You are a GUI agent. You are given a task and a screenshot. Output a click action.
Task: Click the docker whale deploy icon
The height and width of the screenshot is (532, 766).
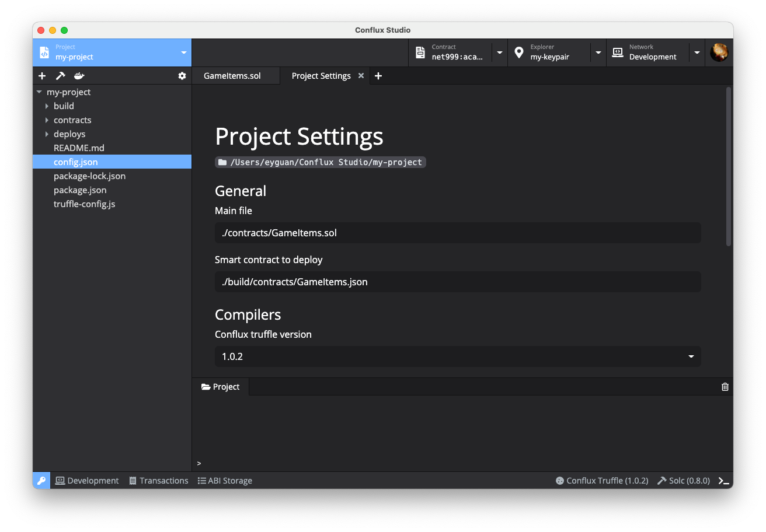[x=79, y=76]
